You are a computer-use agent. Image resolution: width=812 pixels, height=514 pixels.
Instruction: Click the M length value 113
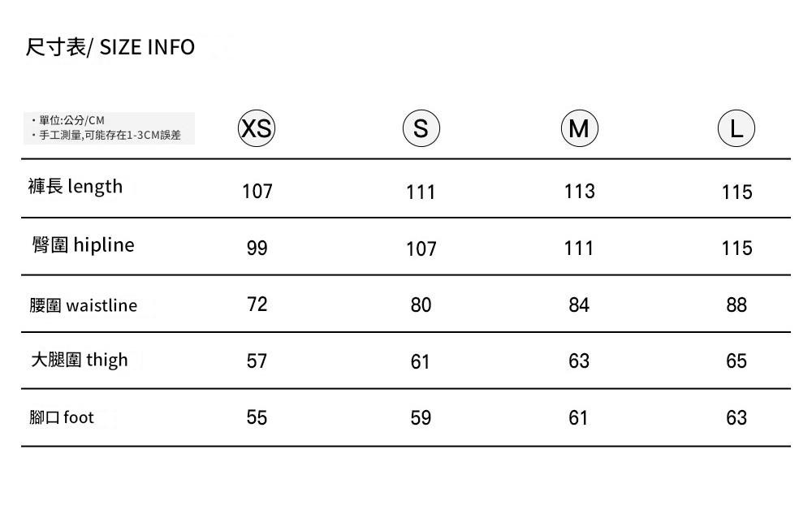click(x=579, y=192)
